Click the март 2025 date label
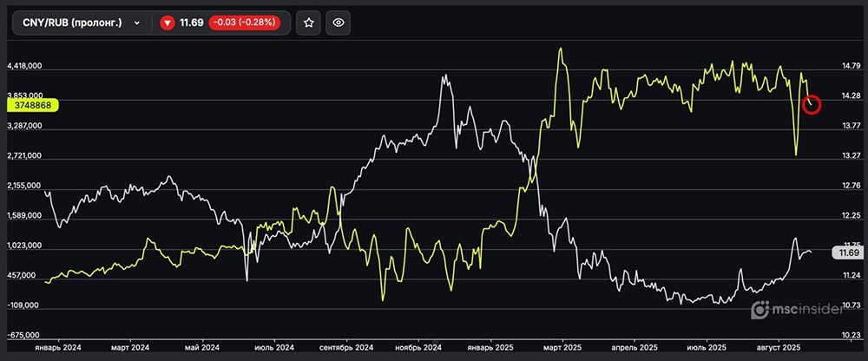Image resolution: width=868 pixels, height=361 pixels. point(562,347)
